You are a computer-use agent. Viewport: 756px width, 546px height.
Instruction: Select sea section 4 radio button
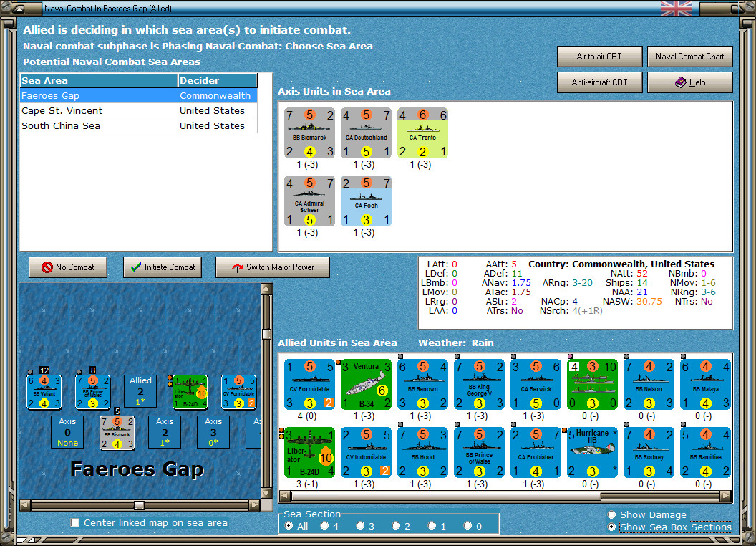pyautogui.click(x=324, y=526)
